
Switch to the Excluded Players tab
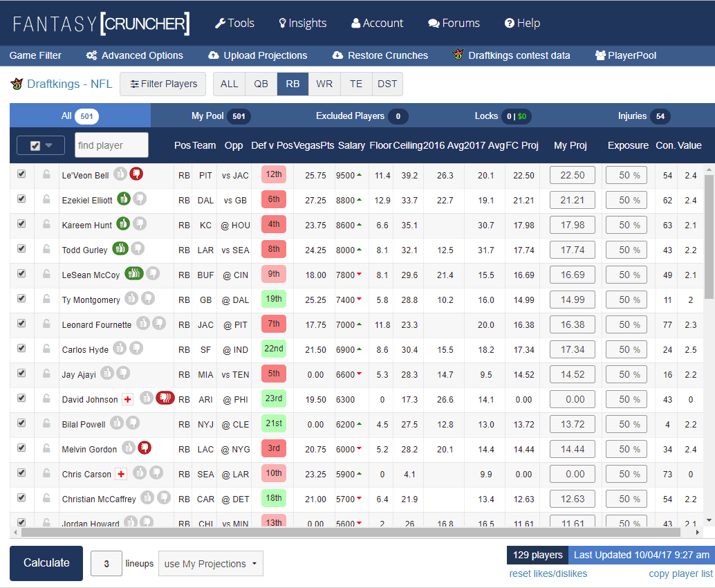(362, 116)
